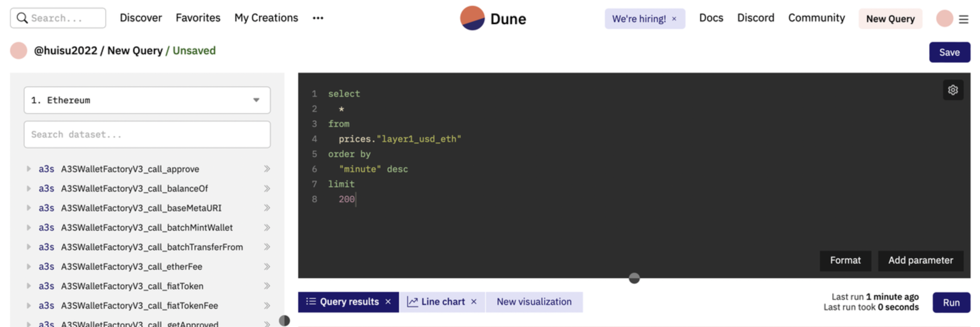Expand the A3SWalletFactoryV3_call_batchMintWallet table
Screen dimensions: 980x327
28,228
